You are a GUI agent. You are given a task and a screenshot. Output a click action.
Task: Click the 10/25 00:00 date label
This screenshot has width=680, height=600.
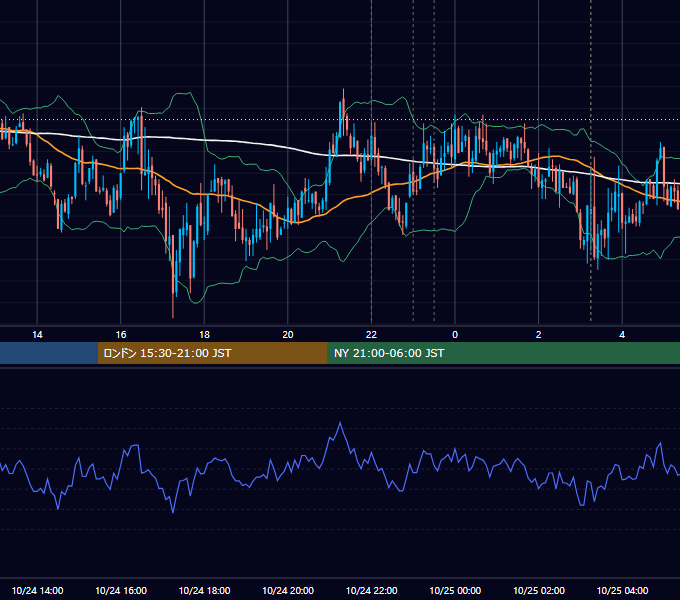coord(455,590)
